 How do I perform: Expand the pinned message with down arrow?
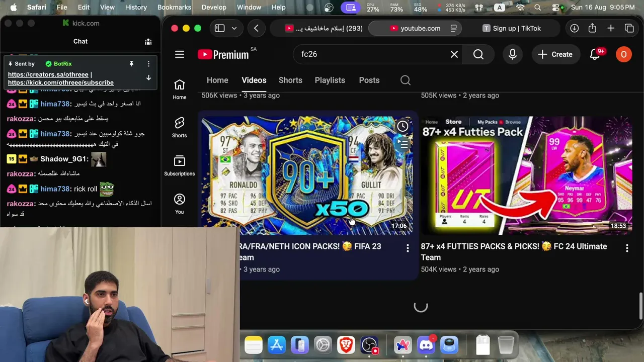pyautogui.click(x=148, y=78)
